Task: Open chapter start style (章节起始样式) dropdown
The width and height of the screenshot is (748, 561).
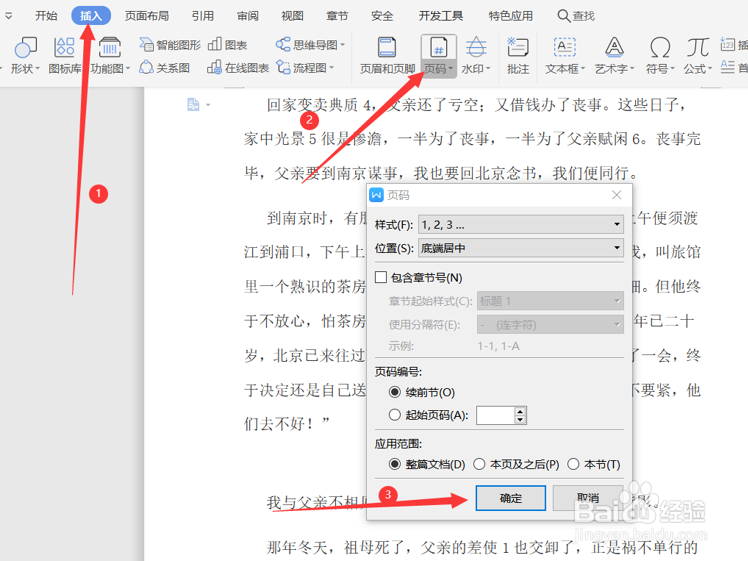Action: [550, 301]
